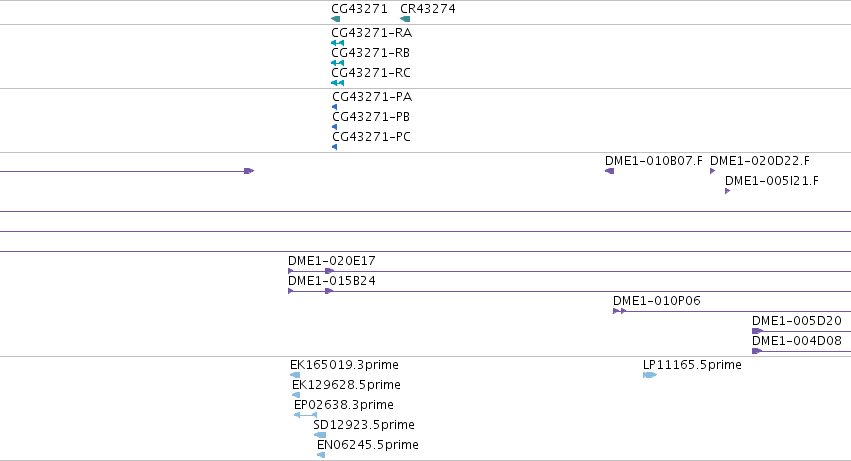Click the DME1-010B07.F purple arrow glyph
This screenshot has width=851, height=461.
pyautogui.click(x=609, y=171)
